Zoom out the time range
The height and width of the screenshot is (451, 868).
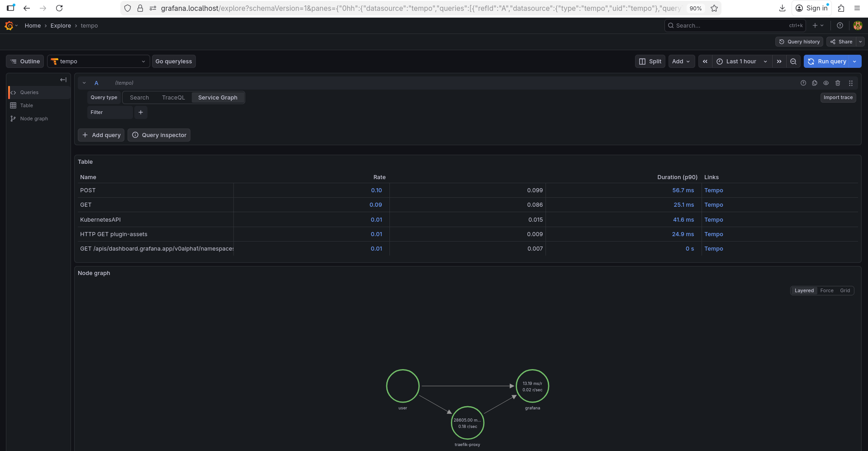793,62
